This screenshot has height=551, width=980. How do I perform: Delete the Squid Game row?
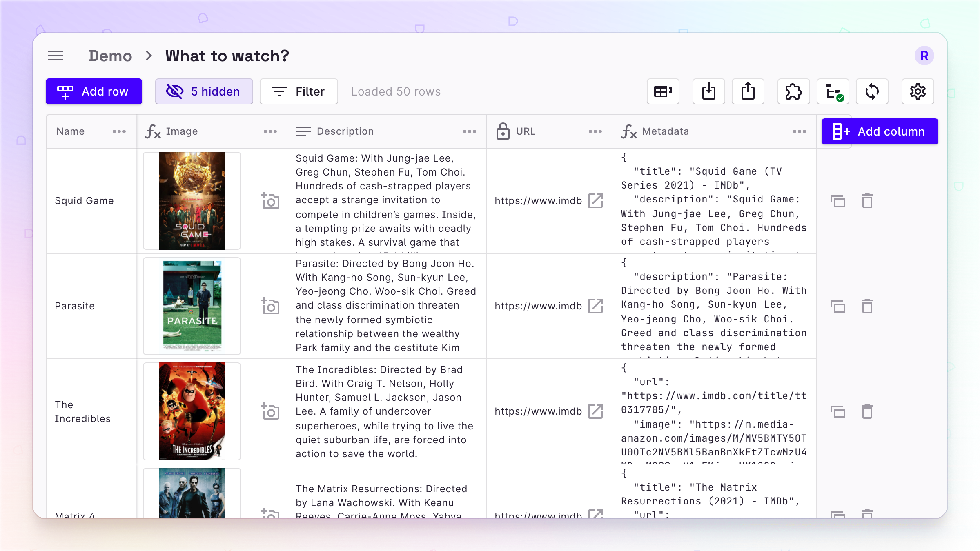coord(867,201)
